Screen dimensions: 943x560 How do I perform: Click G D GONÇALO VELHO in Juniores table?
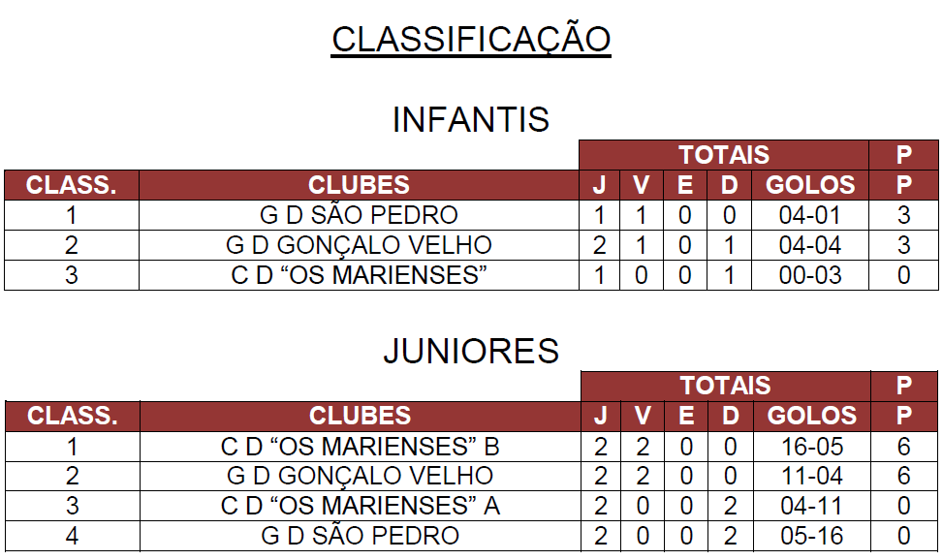360,476
